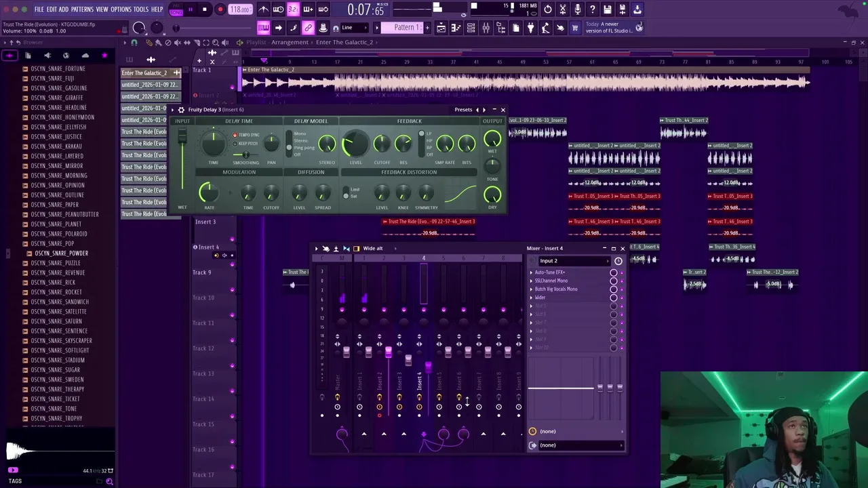868x488 pixels.
Task: Click the help question mark icon
Action: click(592, 9)
